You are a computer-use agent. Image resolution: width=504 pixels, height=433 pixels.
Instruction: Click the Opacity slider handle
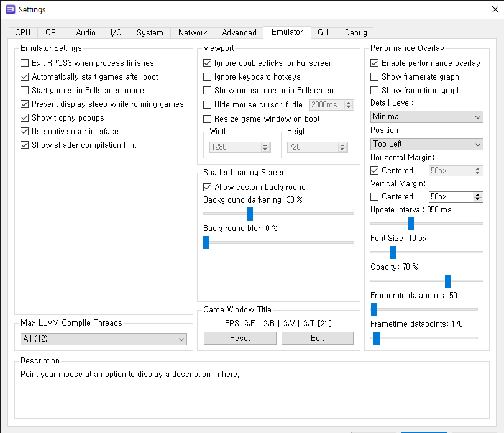tap(447, 281)
